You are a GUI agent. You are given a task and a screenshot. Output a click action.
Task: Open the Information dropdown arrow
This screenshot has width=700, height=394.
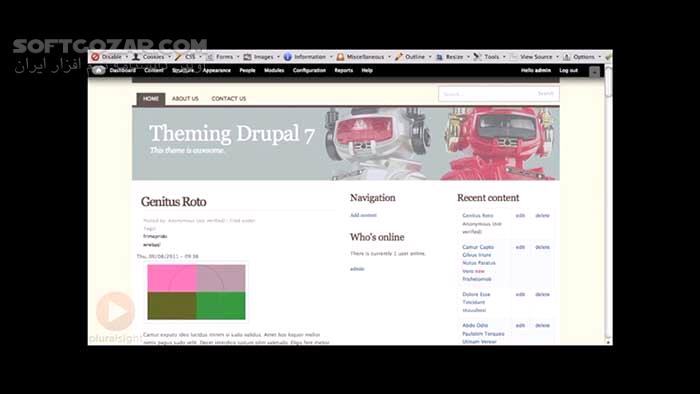coord(331,57)
